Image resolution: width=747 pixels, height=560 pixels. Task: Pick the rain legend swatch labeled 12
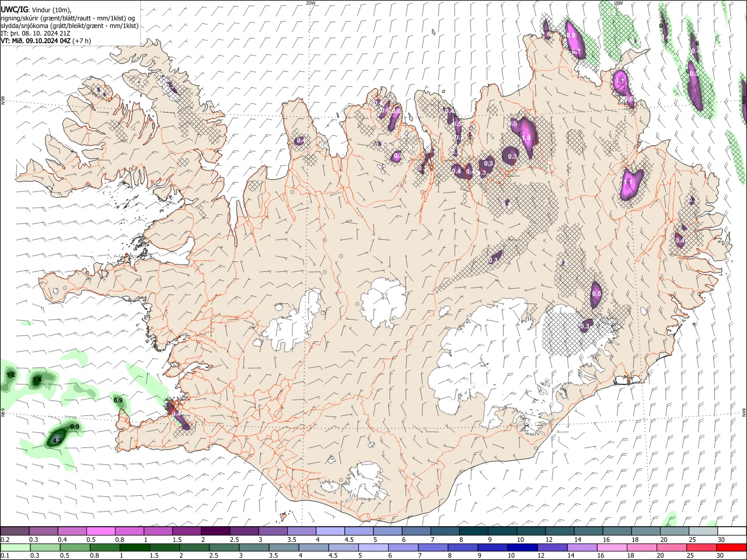[x=552, y=548]
